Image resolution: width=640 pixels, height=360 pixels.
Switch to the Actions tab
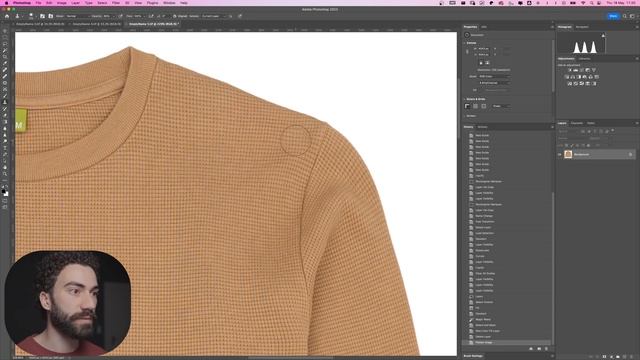(482, 127)
